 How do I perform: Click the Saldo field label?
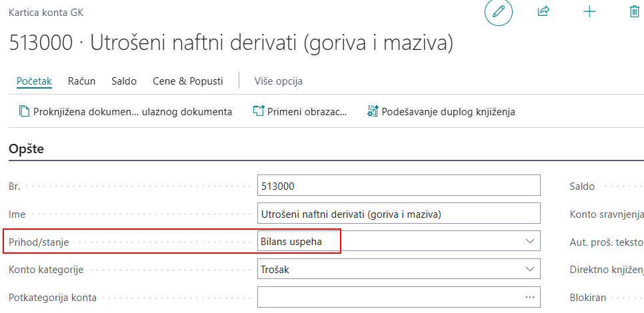pos(582,186)
